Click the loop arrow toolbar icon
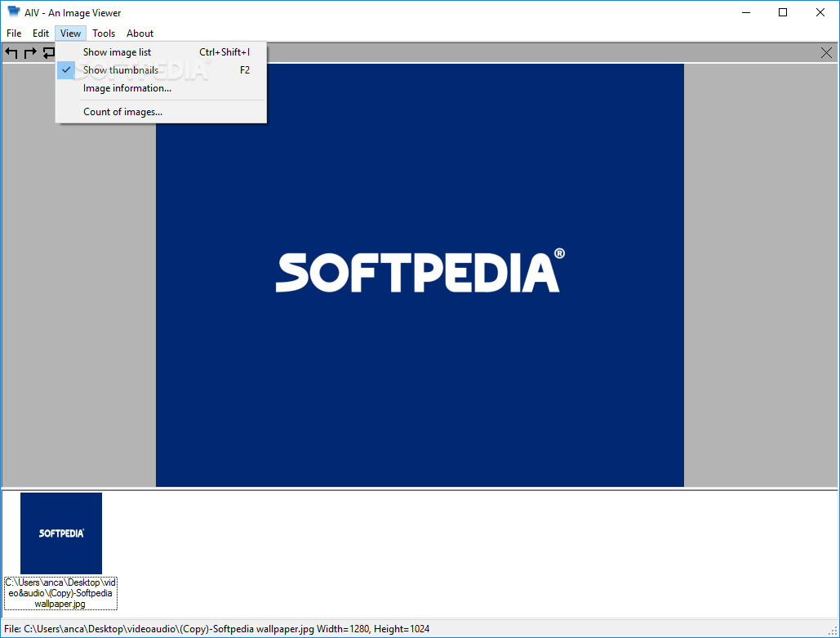 49,52
